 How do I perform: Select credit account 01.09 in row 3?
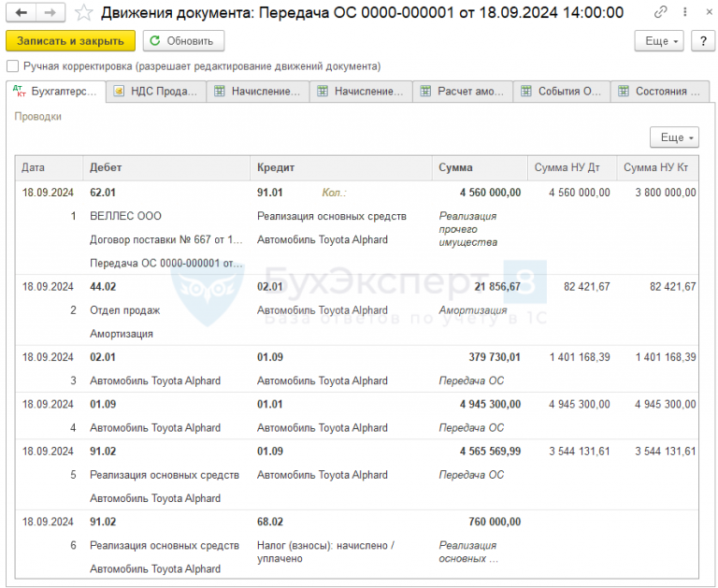point(269,358)
